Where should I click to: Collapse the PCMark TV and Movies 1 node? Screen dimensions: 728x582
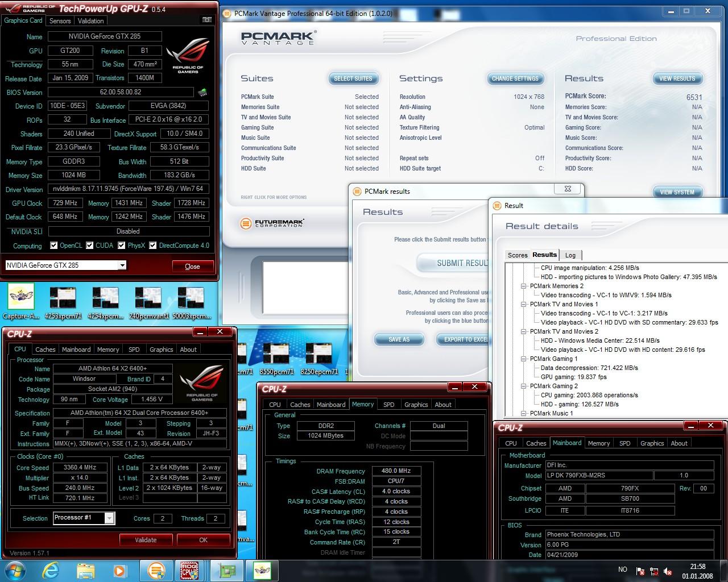[x=523, y=304]
